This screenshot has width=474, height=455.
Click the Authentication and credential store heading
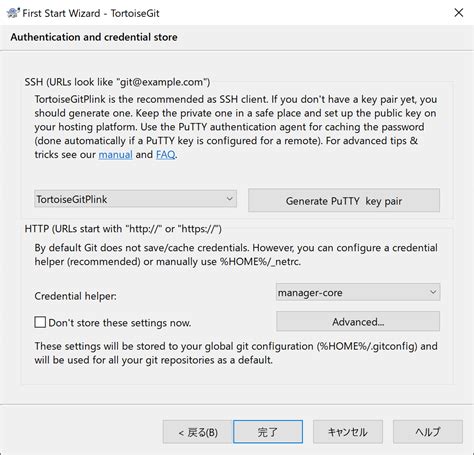(94, 37)
